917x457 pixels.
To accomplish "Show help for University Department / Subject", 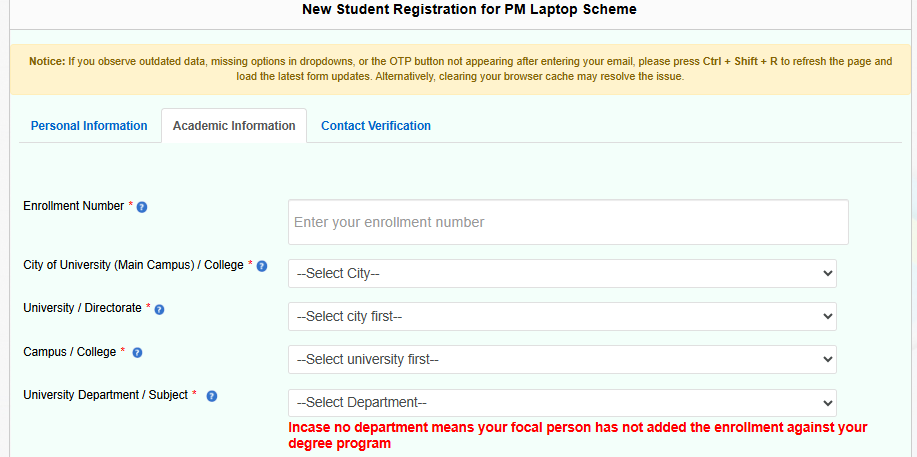I will (x=212, y=396).
